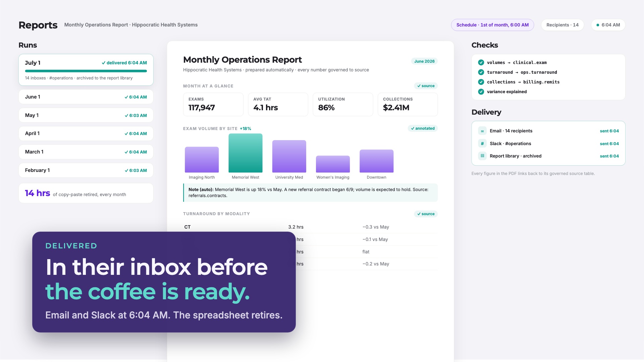Image resolution: width=644 pixels, height=362 pixels.
Task: Select the July 1 run card
Action: tap(86, 70)
